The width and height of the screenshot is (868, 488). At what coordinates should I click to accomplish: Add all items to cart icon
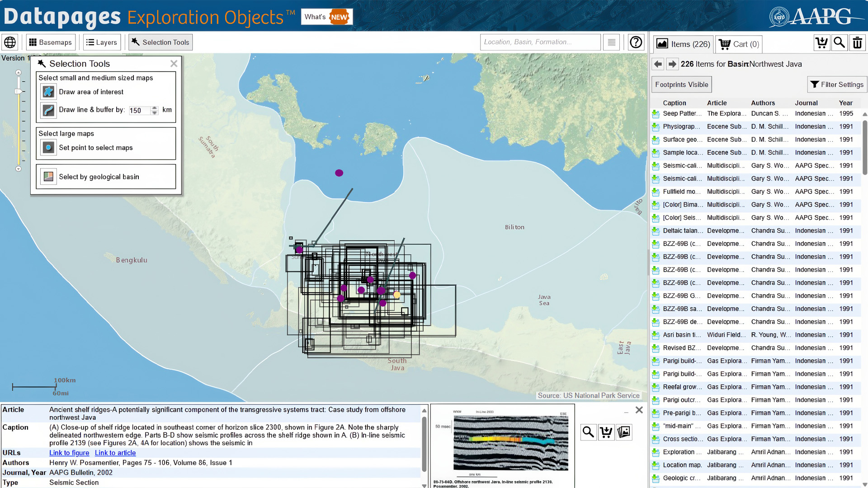tap(821, 43)
